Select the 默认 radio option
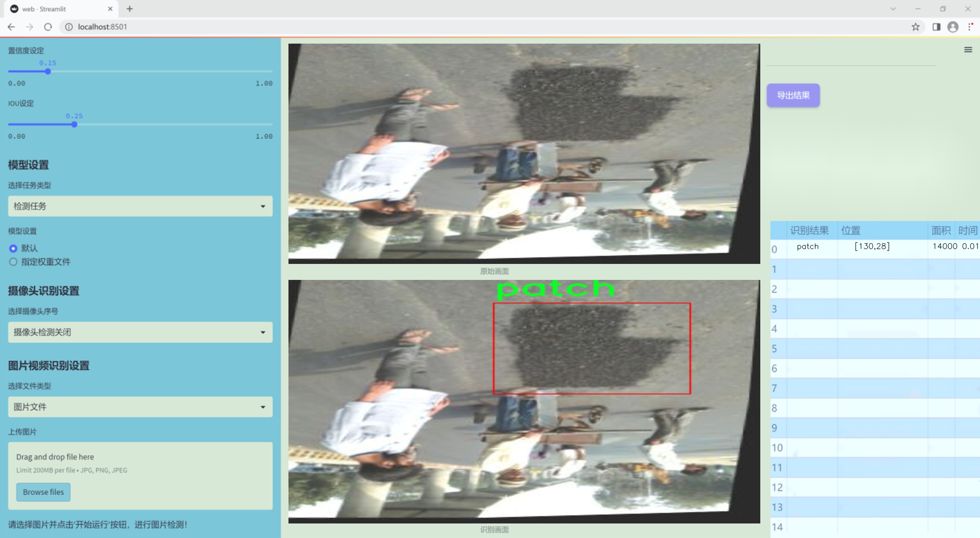 13,248
